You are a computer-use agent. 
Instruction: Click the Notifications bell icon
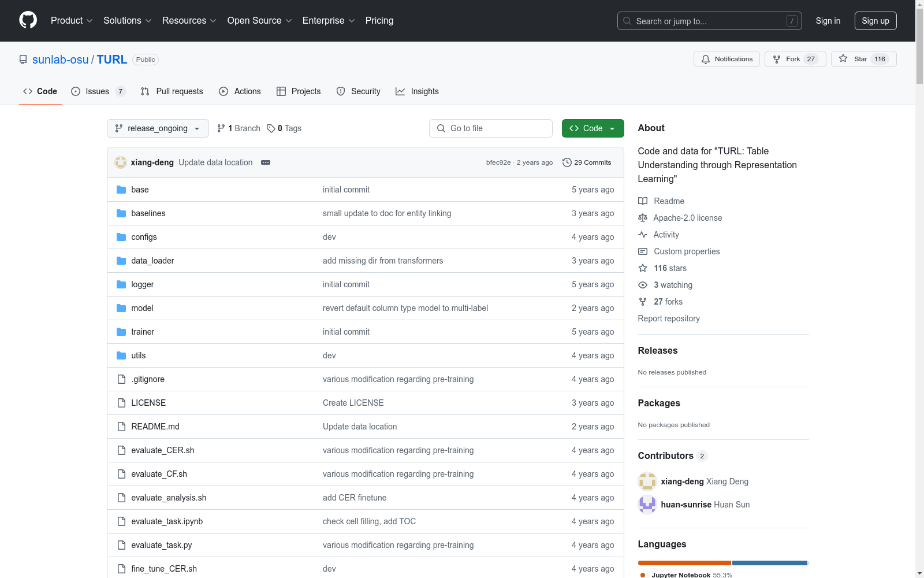point(706,59)
